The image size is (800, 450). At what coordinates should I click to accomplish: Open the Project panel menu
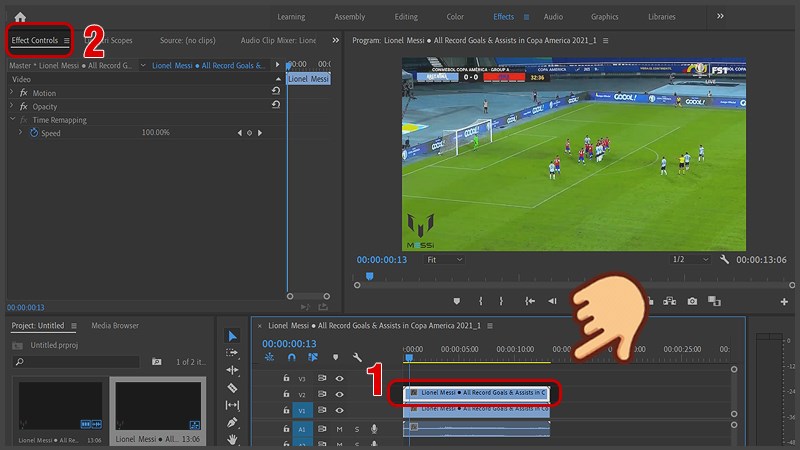74,326
